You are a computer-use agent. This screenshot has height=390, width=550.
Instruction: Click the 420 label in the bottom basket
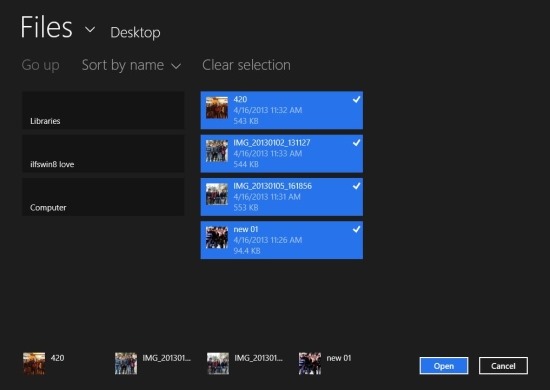[x=58, y=358]
